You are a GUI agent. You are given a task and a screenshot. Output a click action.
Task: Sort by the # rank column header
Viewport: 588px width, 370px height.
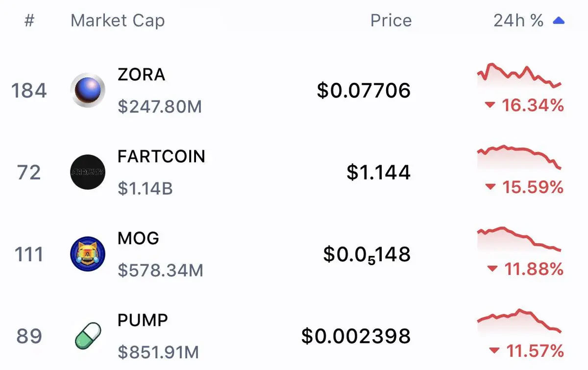pyautogui.click(x=29, y=21)
